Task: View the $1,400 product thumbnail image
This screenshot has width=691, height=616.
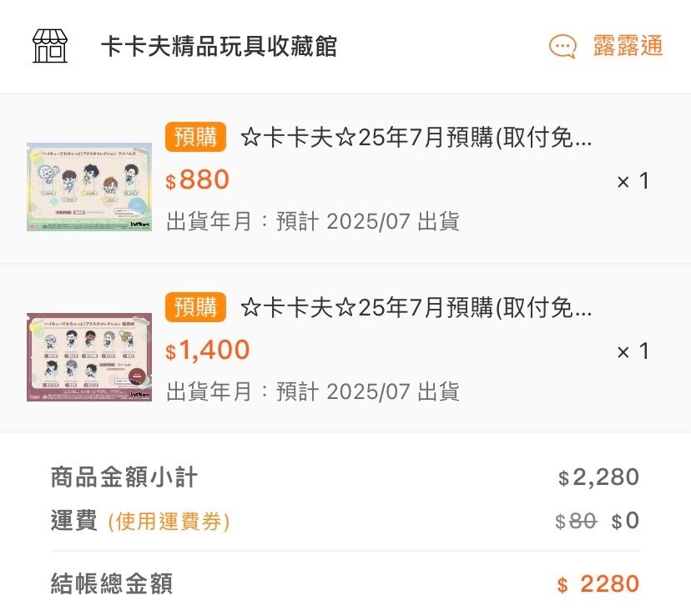Action: click(89, 357)
